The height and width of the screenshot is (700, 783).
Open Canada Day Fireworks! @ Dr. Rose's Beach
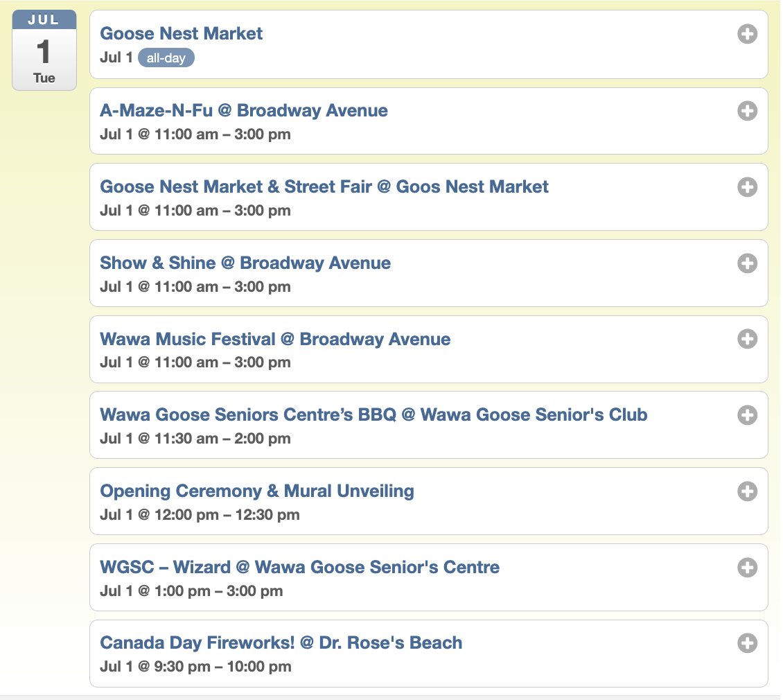pos(281,642)
